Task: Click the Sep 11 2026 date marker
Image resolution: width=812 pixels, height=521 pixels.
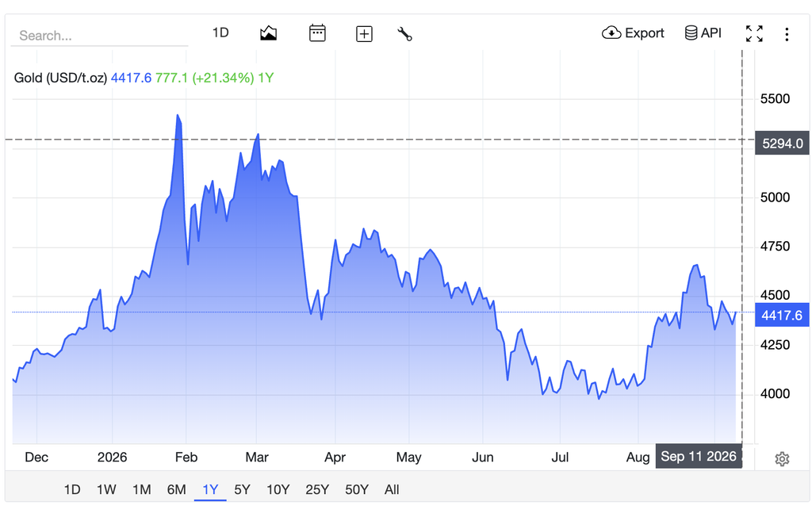Action: coord(699,456)
